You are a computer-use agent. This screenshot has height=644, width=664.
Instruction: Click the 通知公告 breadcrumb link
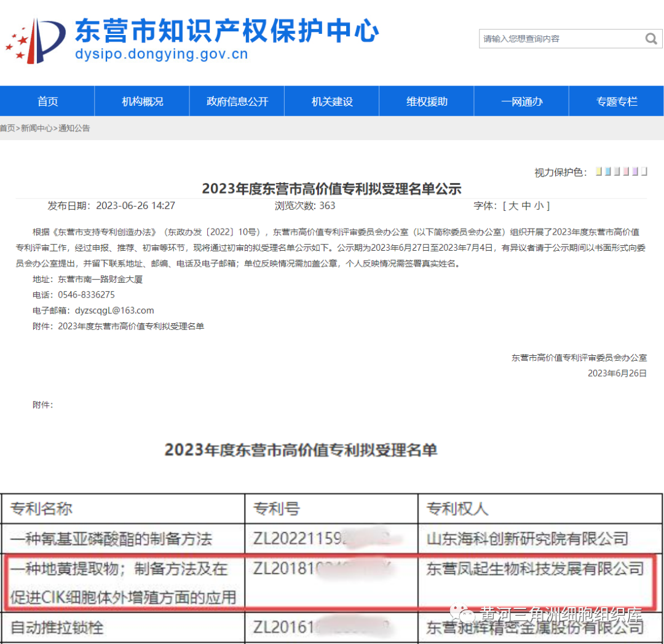point(74,128)
